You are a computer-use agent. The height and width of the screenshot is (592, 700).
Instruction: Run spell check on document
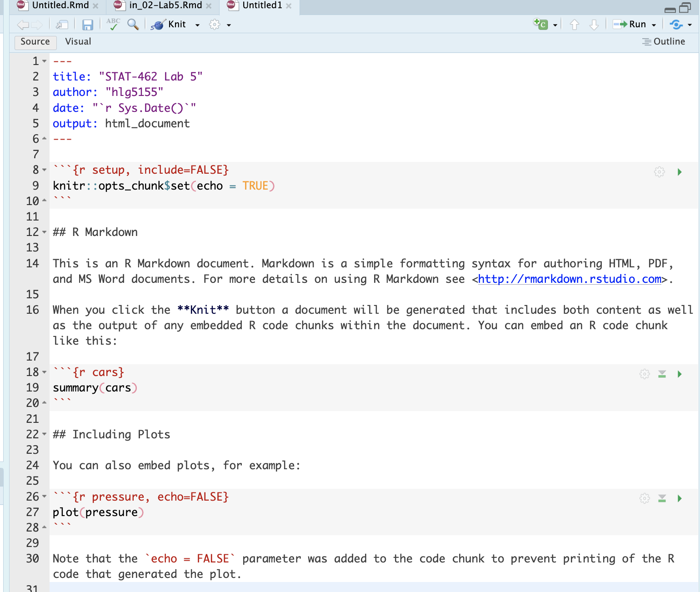pyautogui.click(x=113, y=24)
